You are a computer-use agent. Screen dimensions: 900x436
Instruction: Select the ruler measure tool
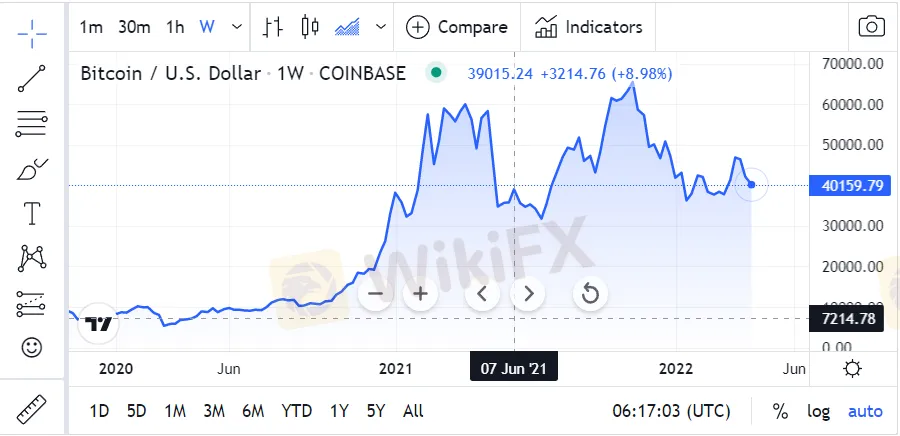[x=32, y=409]
